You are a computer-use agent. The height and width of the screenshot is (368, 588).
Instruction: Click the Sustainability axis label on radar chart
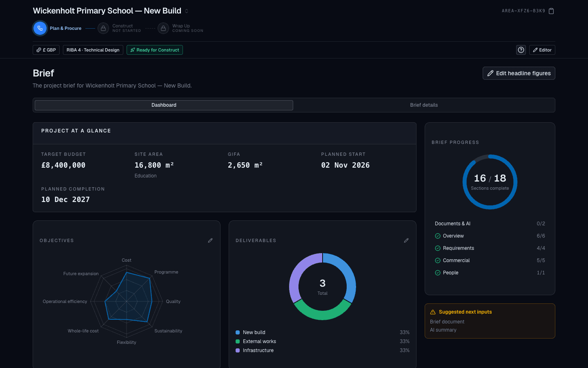point(168,331)
